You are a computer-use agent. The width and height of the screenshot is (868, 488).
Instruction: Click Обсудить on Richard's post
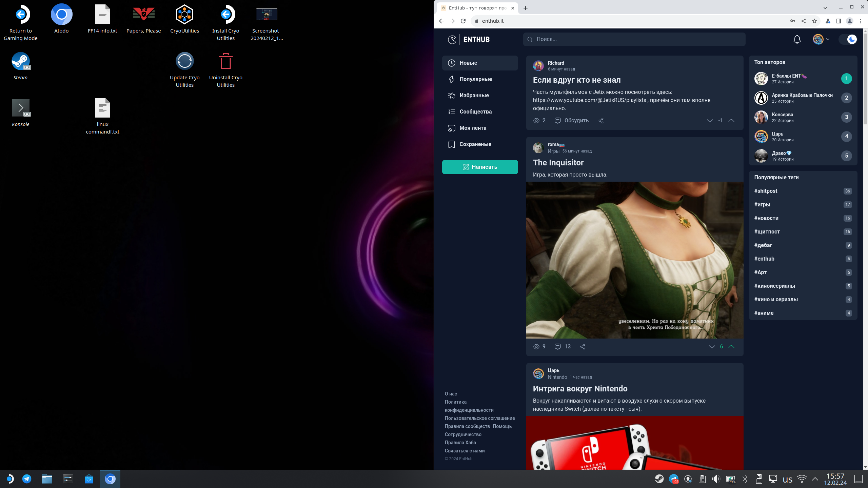(572, 121)
